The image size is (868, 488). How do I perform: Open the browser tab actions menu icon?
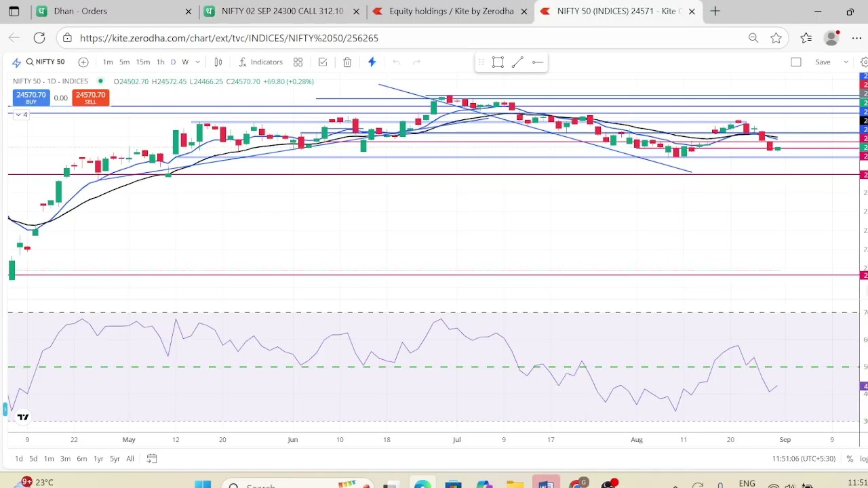pyautogui.click(x=14, y=12)
